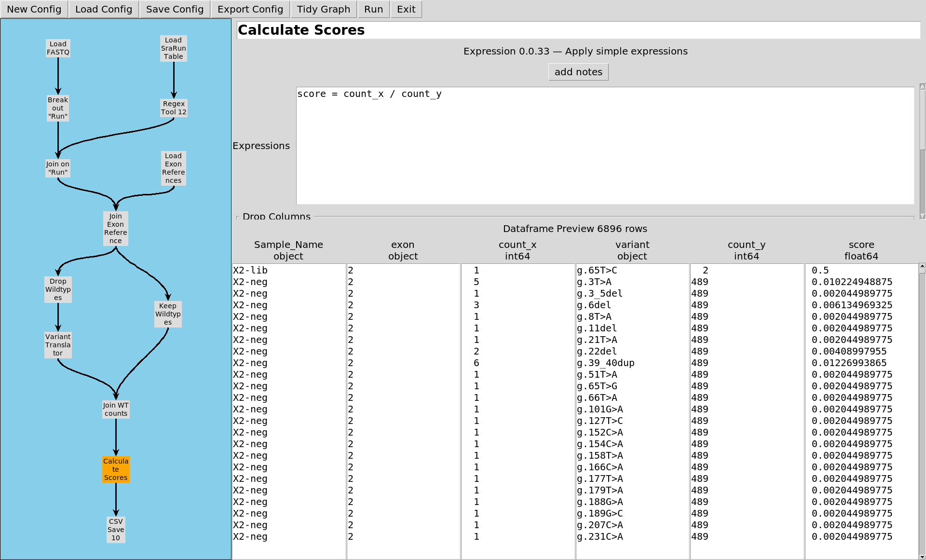This screenshot has height=560, width=926.
Task: Click the Drop Wildtypes node
Action: 58,289
